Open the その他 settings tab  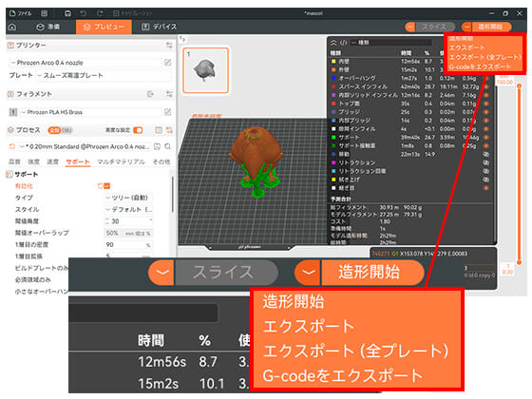point(161,161)
